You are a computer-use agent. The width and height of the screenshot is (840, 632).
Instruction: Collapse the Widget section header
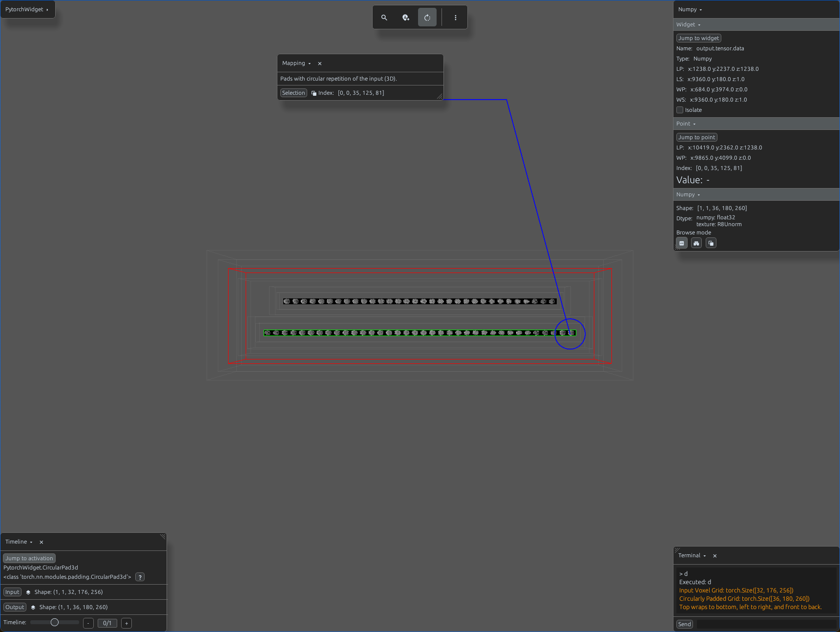[756, 24]
